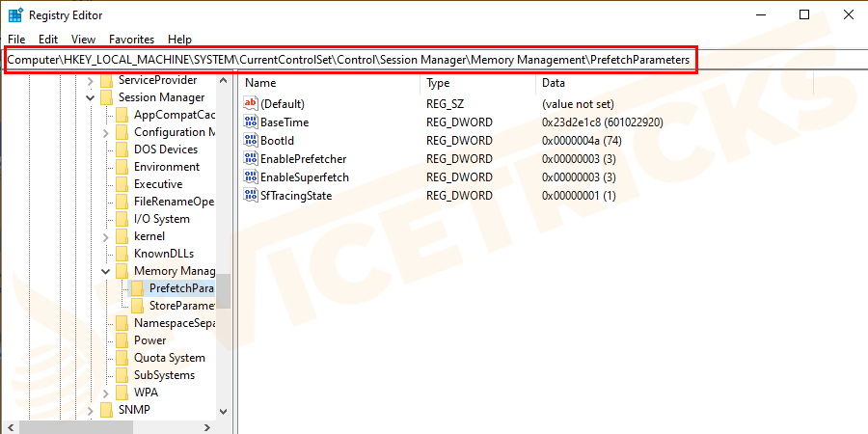This screenshot has width=868, height=434.
Task: Expand the WPA tree node
Action: [x=106, y=393]
